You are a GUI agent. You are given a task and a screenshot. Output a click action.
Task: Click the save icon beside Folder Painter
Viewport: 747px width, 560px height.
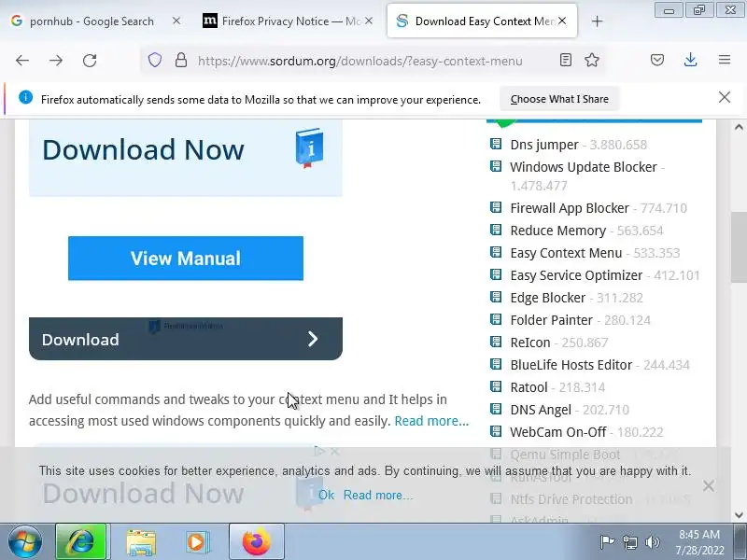click(x=496, y=319)
